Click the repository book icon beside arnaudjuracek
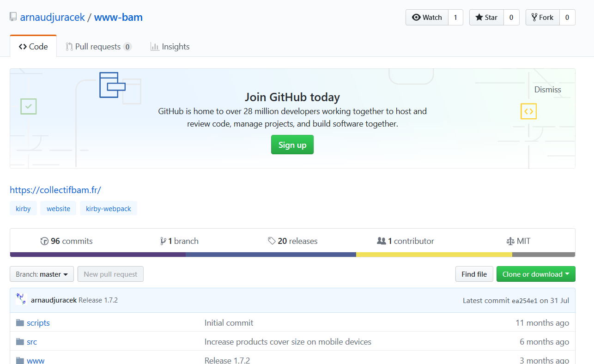This screenshot has height=364, width=594. [13, 18]
